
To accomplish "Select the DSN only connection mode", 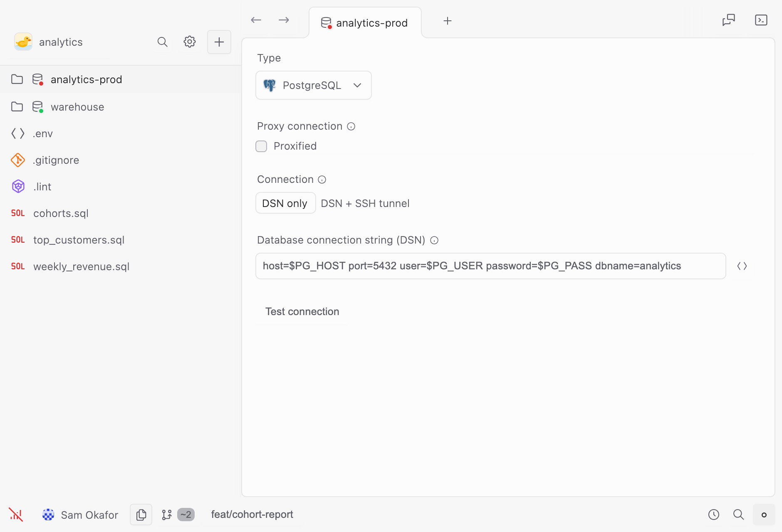I will click(285, 203).
